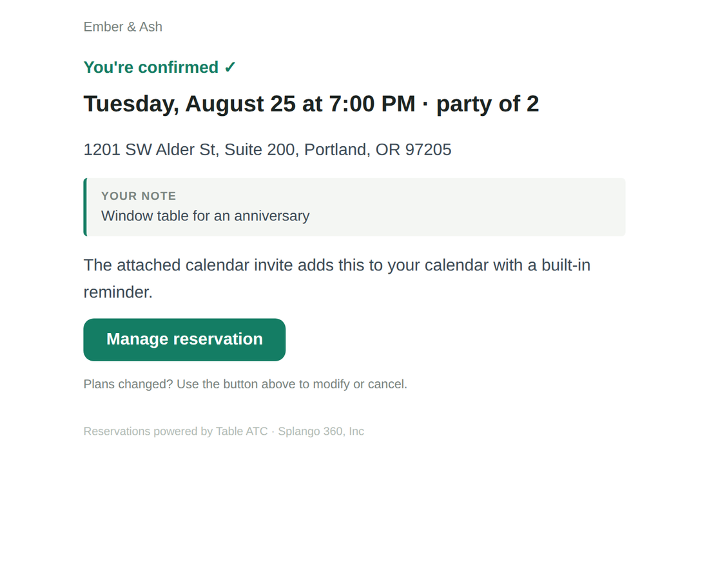Click the "party of 2" text
This screenshot has width=709, height=588.
[x=487, y=104]
